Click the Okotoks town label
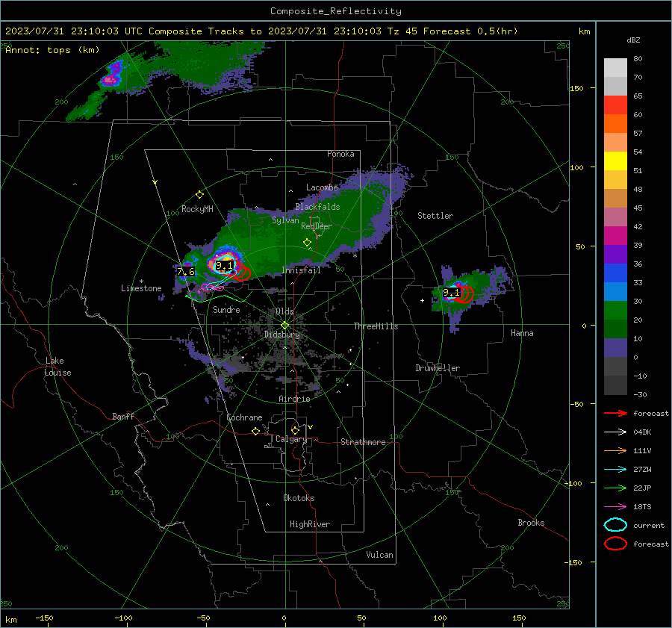672x628 pixels. tap(299, 498)
